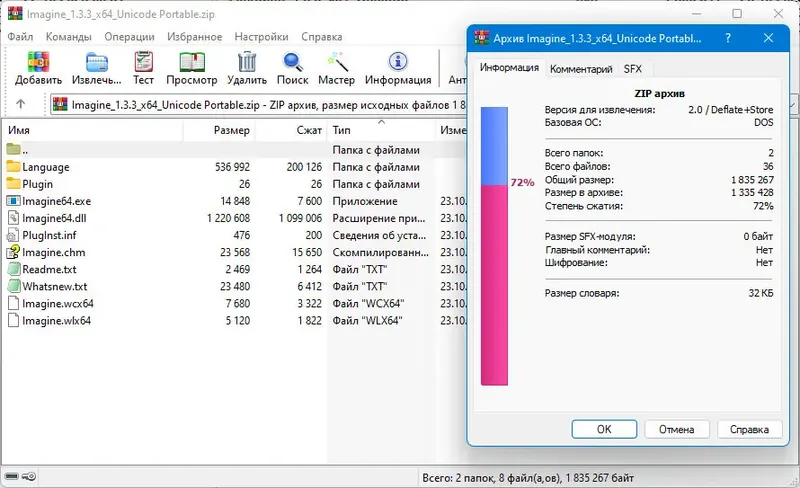Click the 200 126 packed size cell
Image resolution: width=800 pixels, height=488 pixels.
(x=304, y=167)
